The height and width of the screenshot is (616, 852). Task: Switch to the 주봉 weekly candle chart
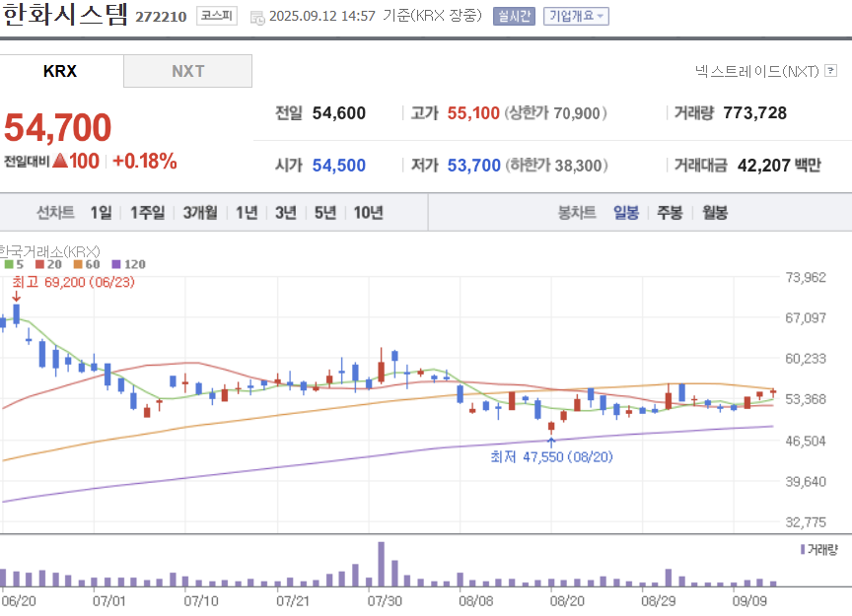click(x=670, y=212)
